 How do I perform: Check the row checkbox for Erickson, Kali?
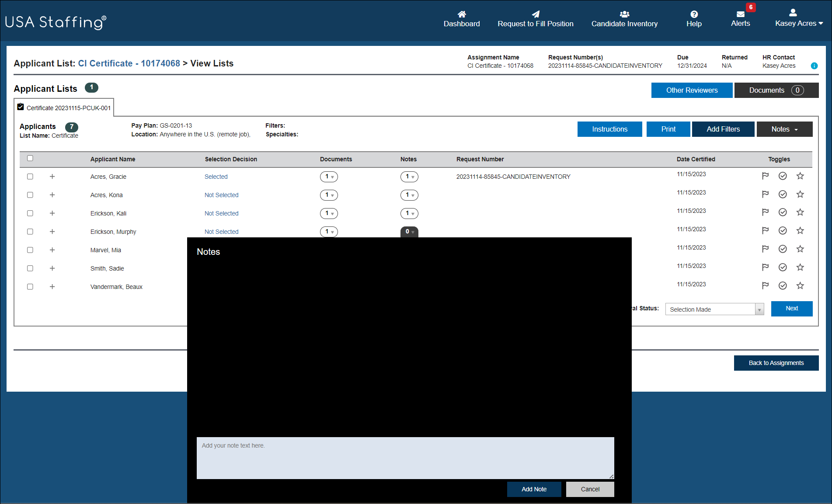point(30,213)
